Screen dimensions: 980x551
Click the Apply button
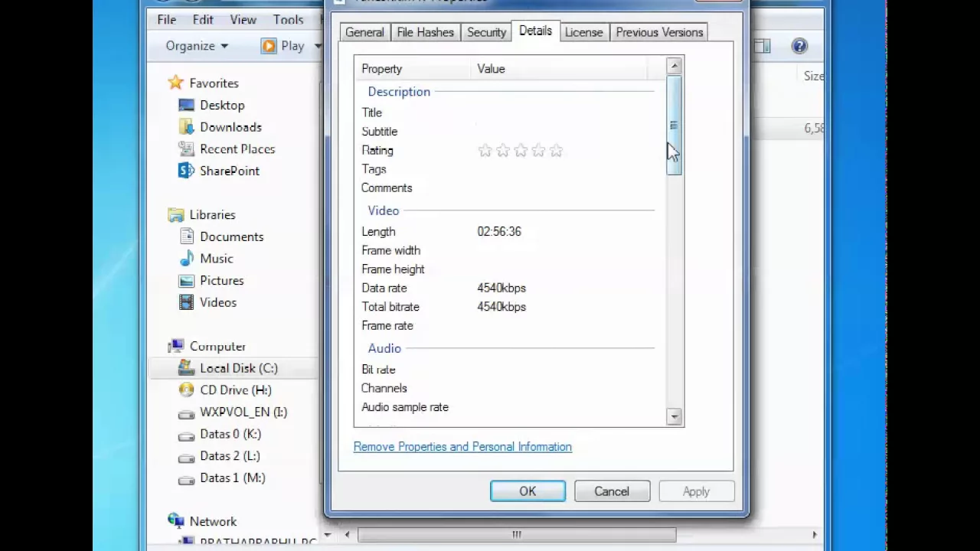click(x=696, y=491)
